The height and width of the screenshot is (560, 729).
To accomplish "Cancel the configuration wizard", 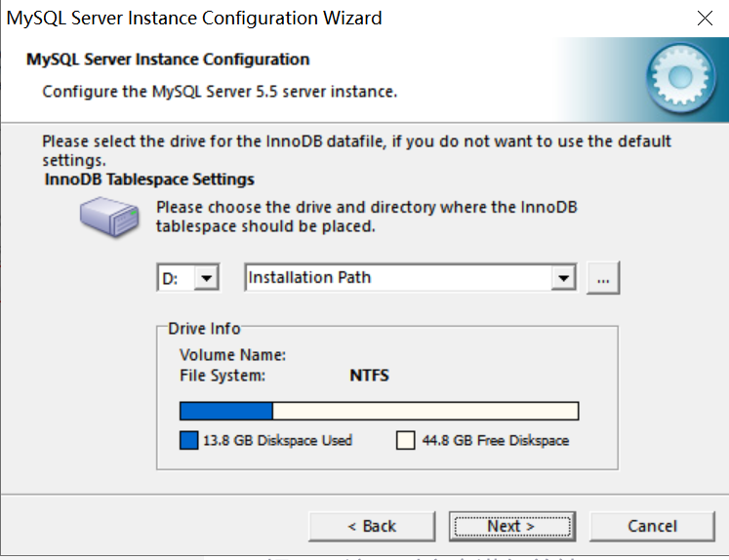I will click(x=652, y=527).
